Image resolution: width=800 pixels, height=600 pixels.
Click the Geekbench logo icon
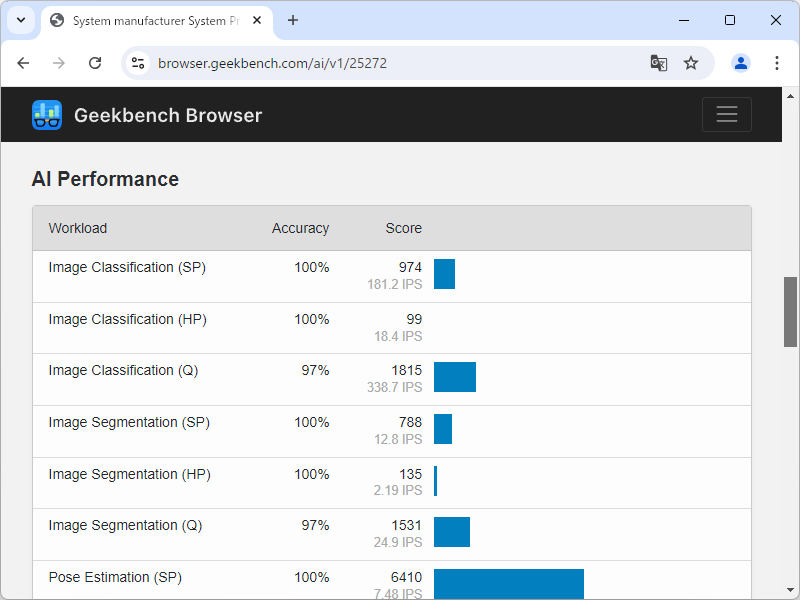coord(47,115)
